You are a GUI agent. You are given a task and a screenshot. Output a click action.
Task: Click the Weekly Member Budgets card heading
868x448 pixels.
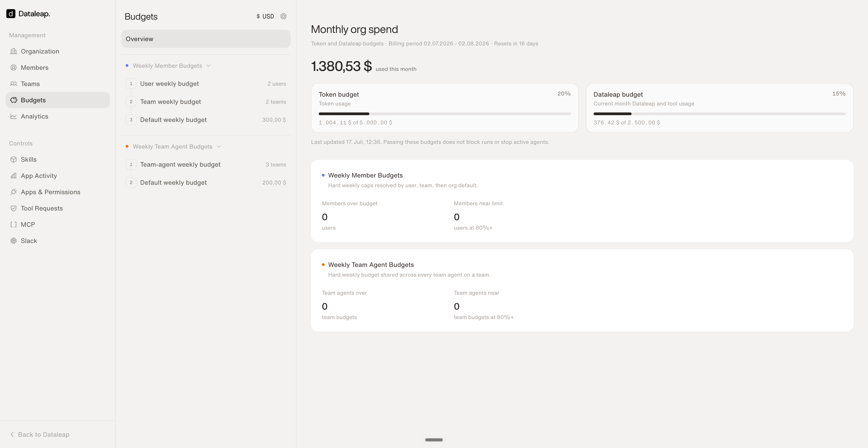tap(365, 175)
